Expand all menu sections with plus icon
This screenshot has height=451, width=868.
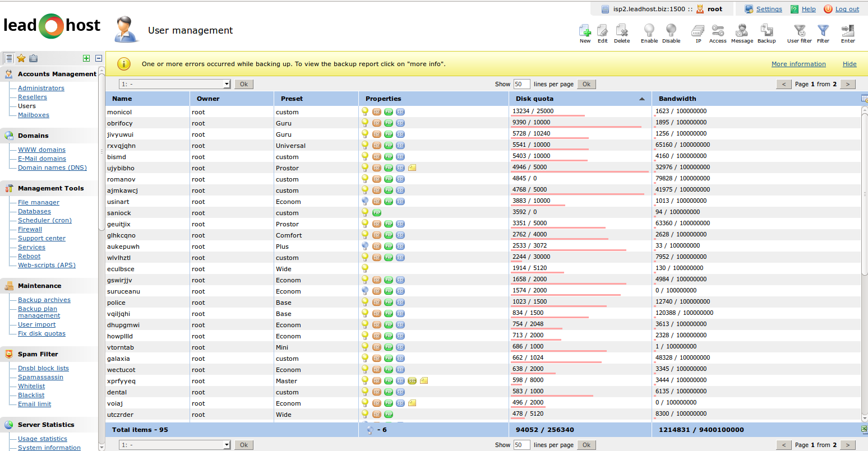click(x=86, y=58)
